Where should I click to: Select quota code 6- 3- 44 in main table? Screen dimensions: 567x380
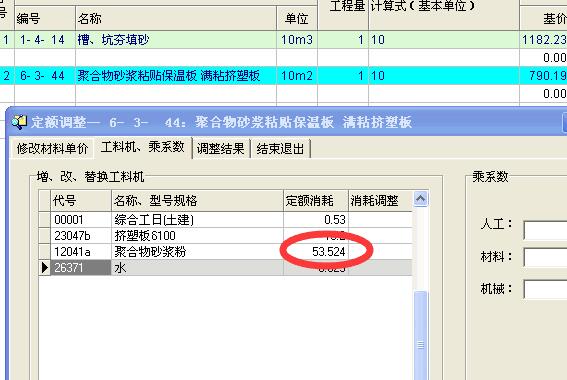tap(44, 76)
